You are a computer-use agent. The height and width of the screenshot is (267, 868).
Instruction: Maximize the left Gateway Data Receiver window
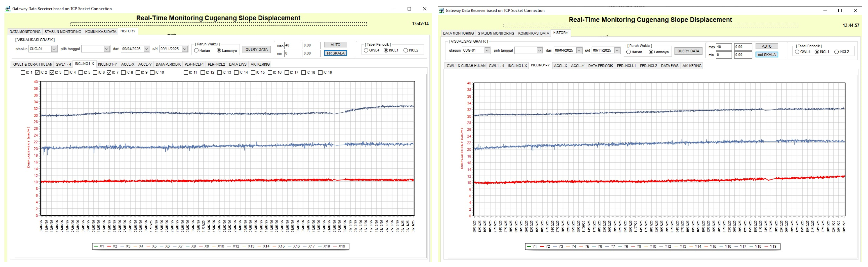coord(409,9)
